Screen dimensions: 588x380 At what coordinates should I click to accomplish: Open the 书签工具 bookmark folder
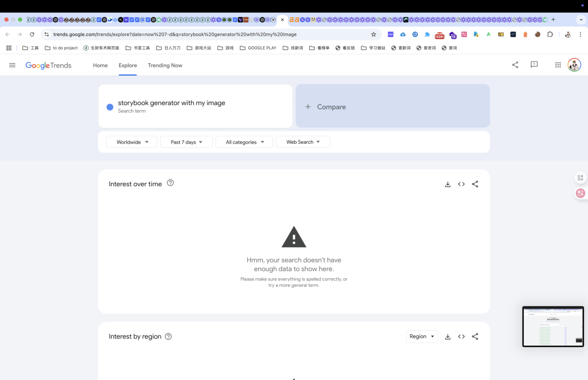[138, 48]
